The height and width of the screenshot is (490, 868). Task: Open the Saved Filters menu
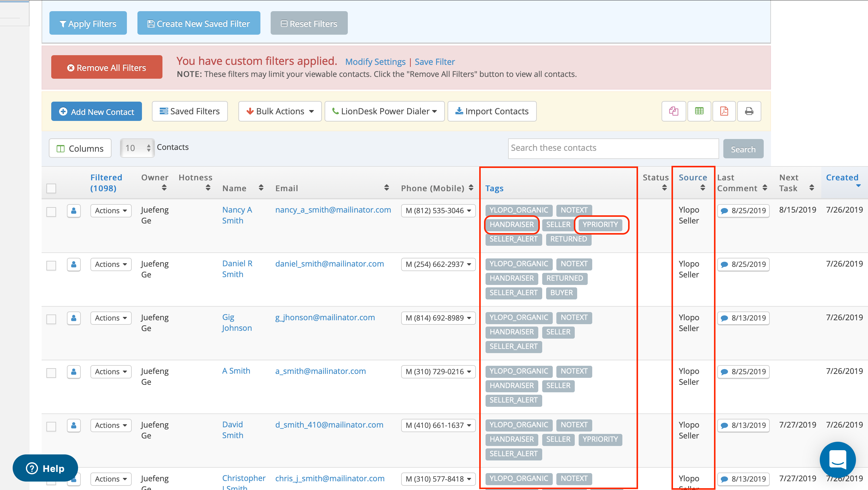pos(190,111)
